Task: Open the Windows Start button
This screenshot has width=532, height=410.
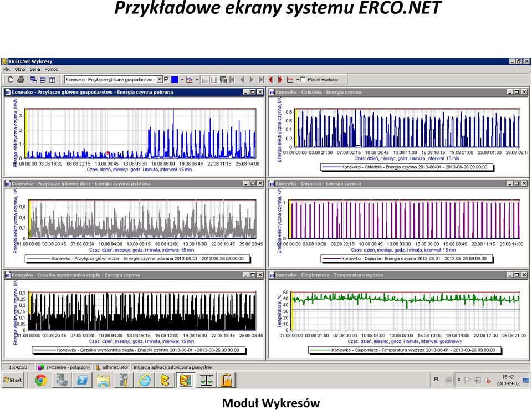Action: click(x=13, y=380)
